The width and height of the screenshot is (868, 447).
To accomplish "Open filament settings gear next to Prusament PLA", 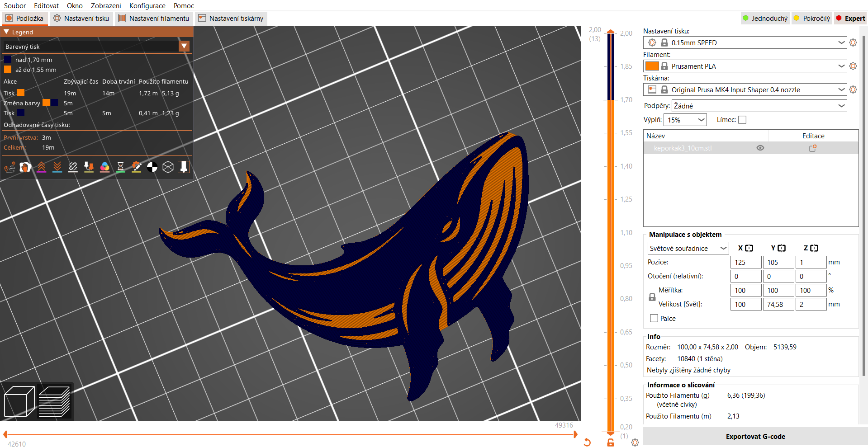I will pyautogui.click(x=853, y=66).
